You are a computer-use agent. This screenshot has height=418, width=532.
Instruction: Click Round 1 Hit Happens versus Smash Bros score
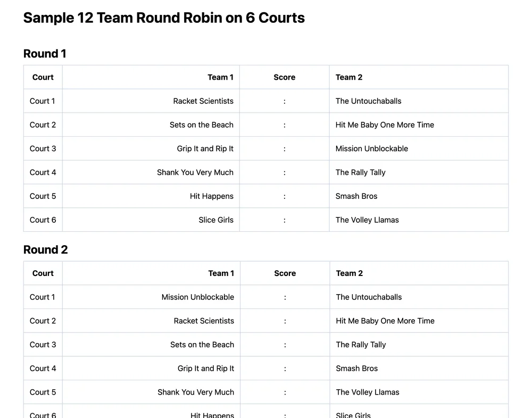(x=284, y=196)
